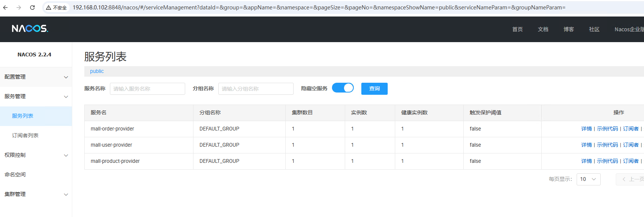The image size is (644, 217).
Task: Collapse the 服务管理 sidebar menu
Action: (36, 96)
